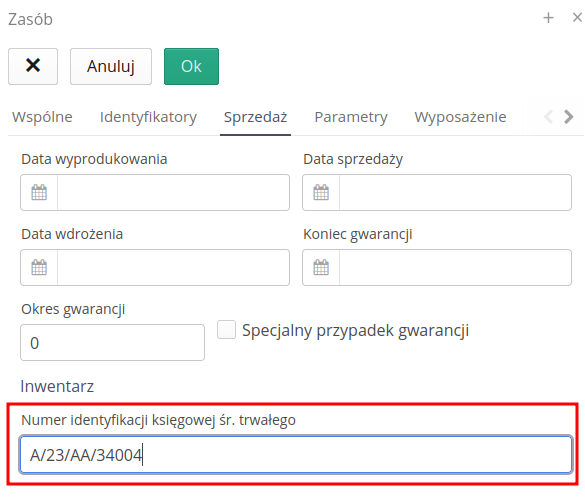Click the Data wyprodukowania date field
585x497 pixels.
pos(173,193)
